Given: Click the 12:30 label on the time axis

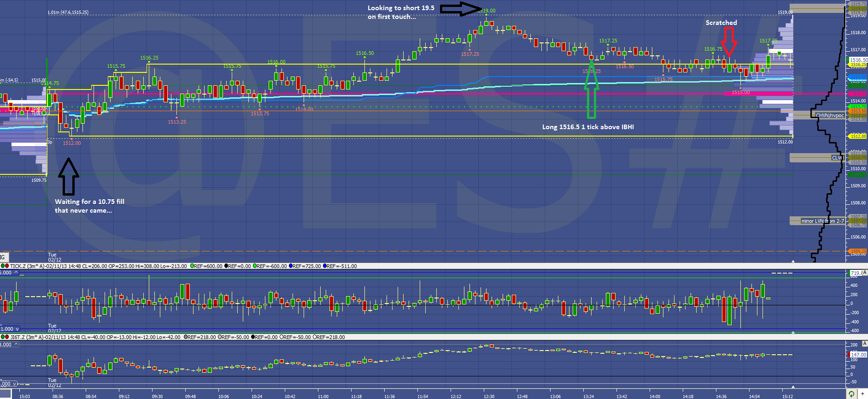Looking at the screenshot, I should pos(489,396).
